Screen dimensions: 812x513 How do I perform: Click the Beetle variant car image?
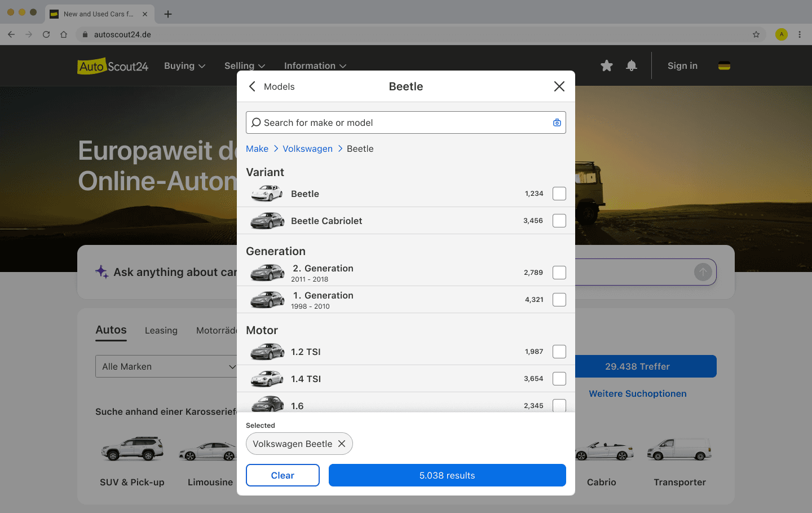click(x=267, y=194)
